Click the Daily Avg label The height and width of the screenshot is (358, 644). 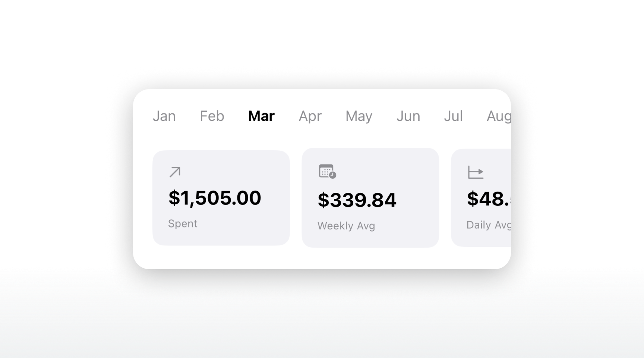(489, 225)
